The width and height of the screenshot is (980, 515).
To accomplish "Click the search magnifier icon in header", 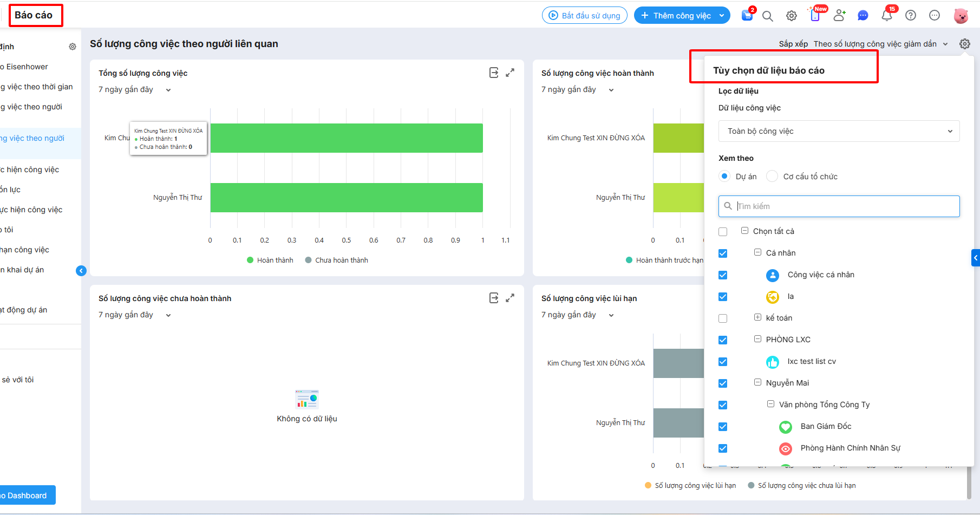I will (x=767, y=16).
